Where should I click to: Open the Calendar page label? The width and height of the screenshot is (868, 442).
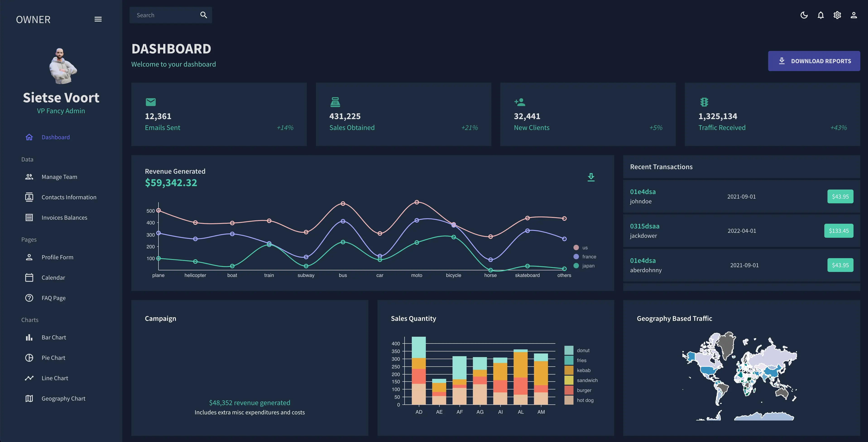(x=53, y=278)
